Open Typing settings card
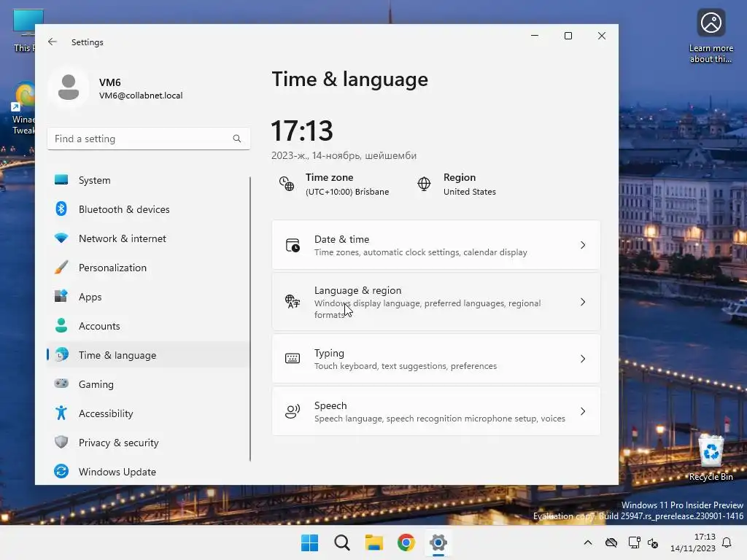This screenshot has width=747, height=560. pos(436,359)
